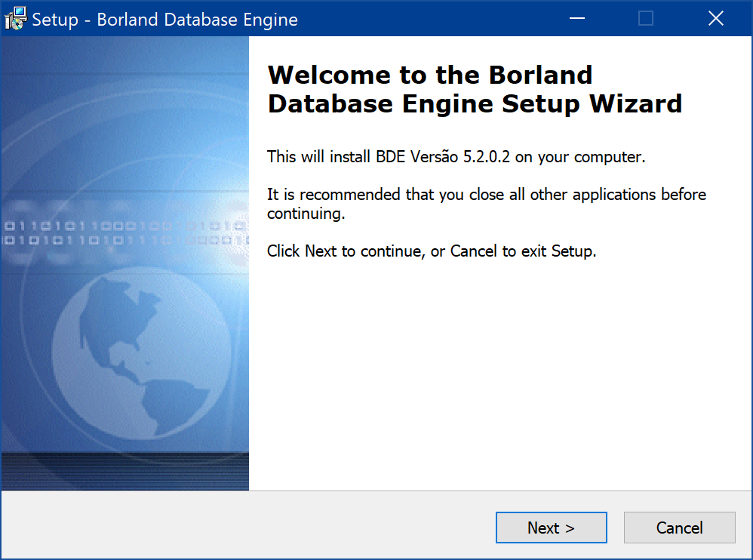Click the 'Welcome to the Borland' heading line
753x560 pixels.
(430, 75)
